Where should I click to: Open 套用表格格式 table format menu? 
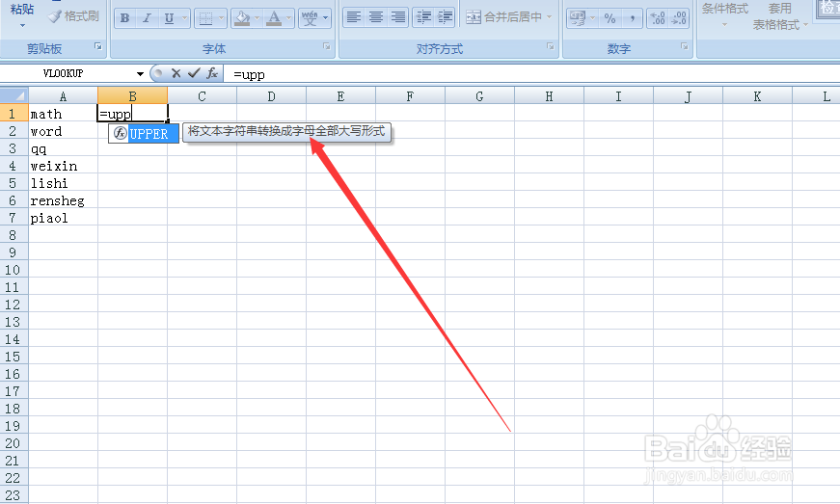(x=780, y=16)
